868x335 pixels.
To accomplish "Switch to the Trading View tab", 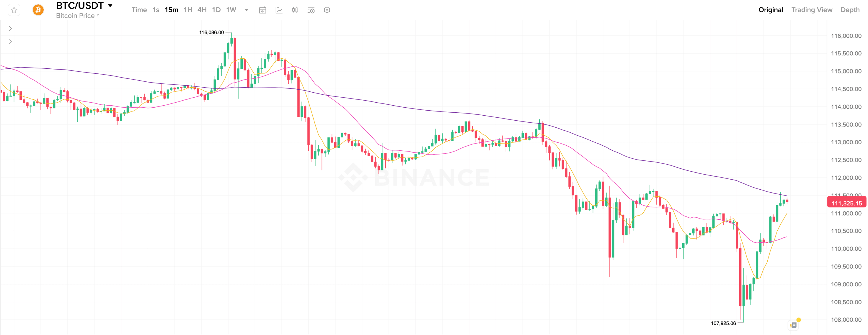I will 811,10.
